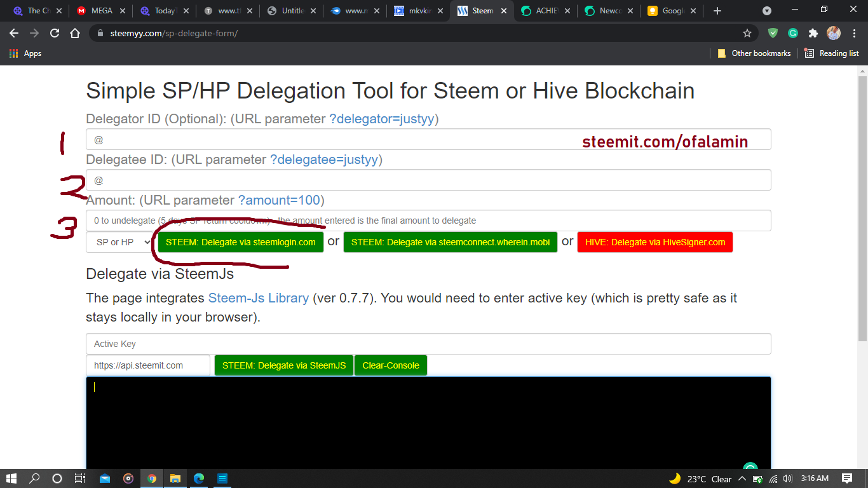Image resolution: width=868 pixels, height=488 pixels.
Task: Switch to the Google Keep tab
Action: [x=672, y=11]
